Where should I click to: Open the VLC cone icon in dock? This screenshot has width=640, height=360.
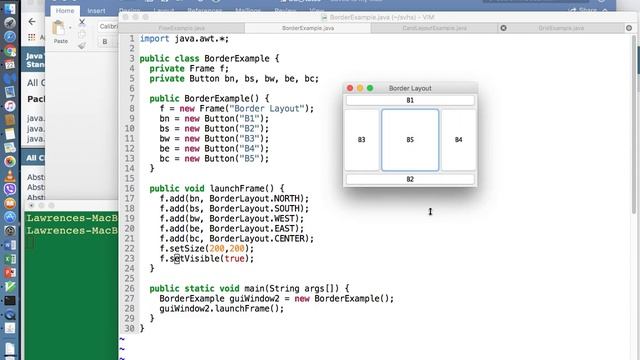10,176
